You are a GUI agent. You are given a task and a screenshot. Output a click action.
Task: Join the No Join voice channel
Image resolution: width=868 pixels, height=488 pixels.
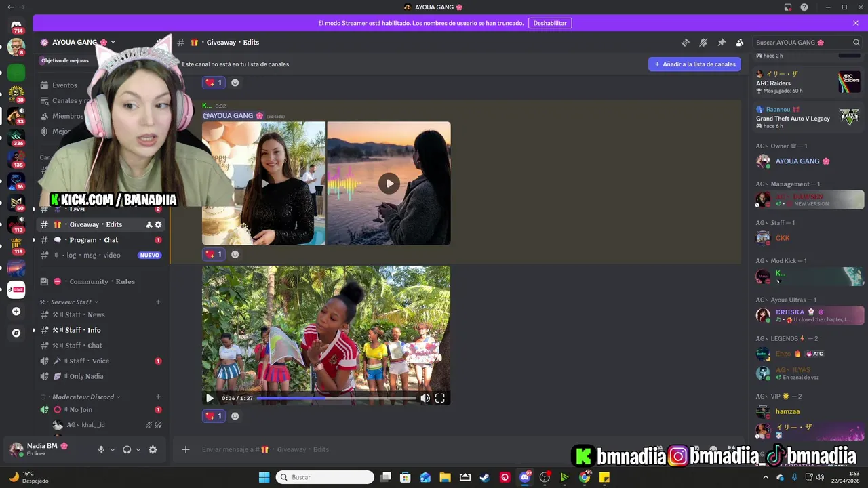point(100,410)
